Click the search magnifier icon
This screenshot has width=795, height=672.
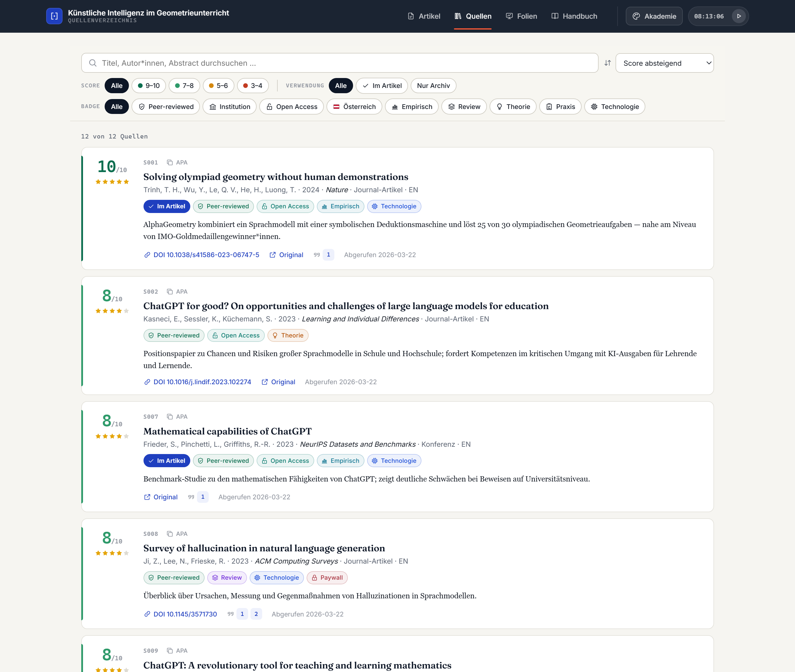click(x=93, y=63)
